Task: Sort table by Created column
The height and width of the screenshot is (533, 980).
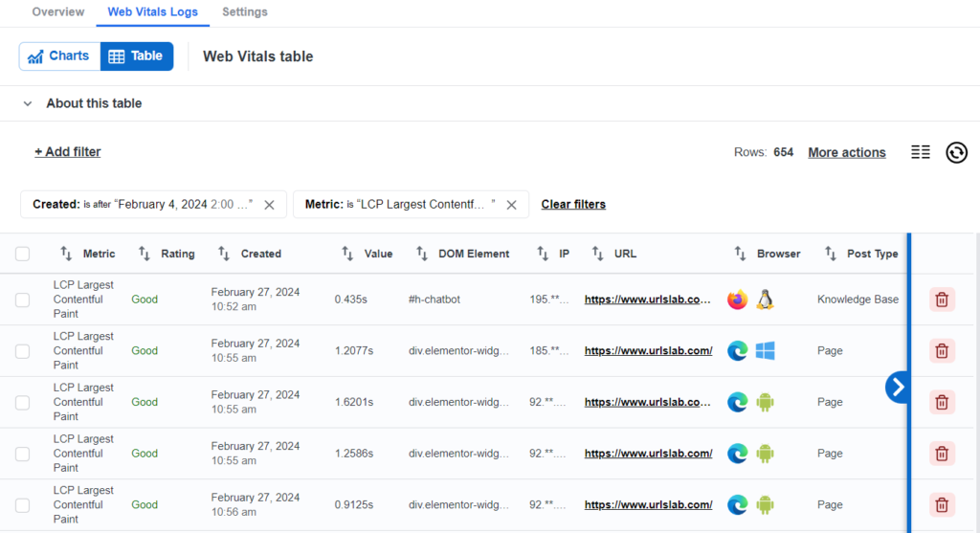Action: (x=224, y=253)
